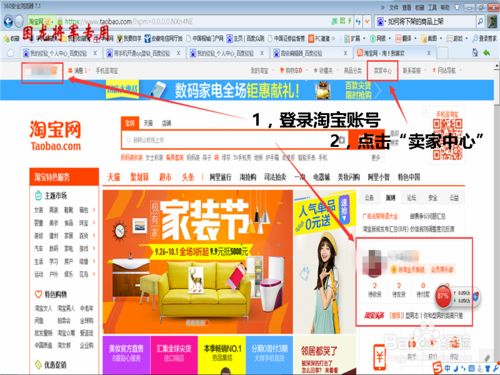Click the 特色购物 heart icon heading
500x375 pixels.
[x=51, y=294]
